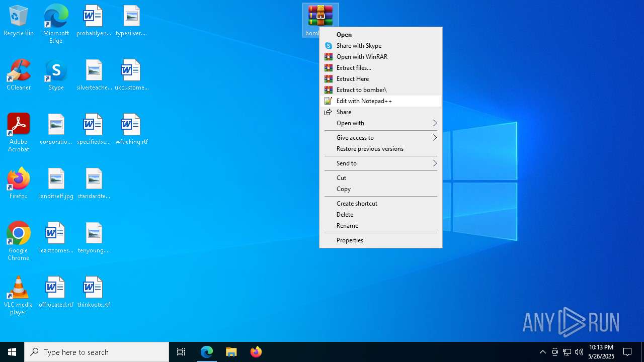Screen dimensions: 644x362
Task: Select the typesilver... file icon
Action: 131,21
